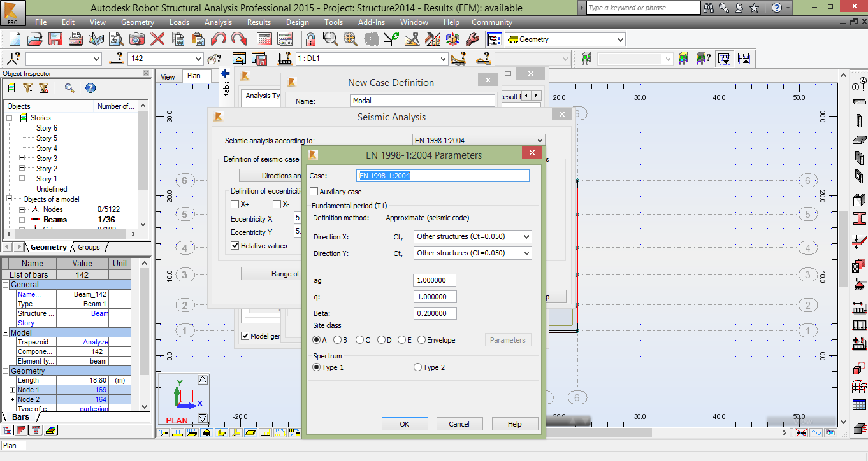
Task: Activate the Zoom magnifier tool
Action: point(329,39)
